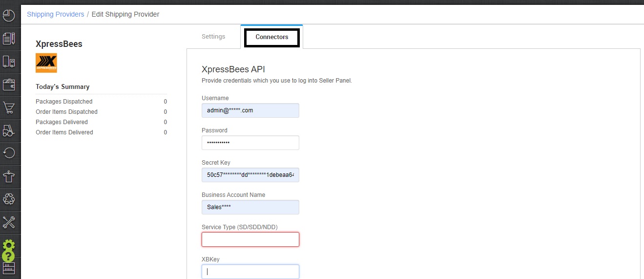Go back to Shipping Providers breadcrumb

click(x=56, y=14)
